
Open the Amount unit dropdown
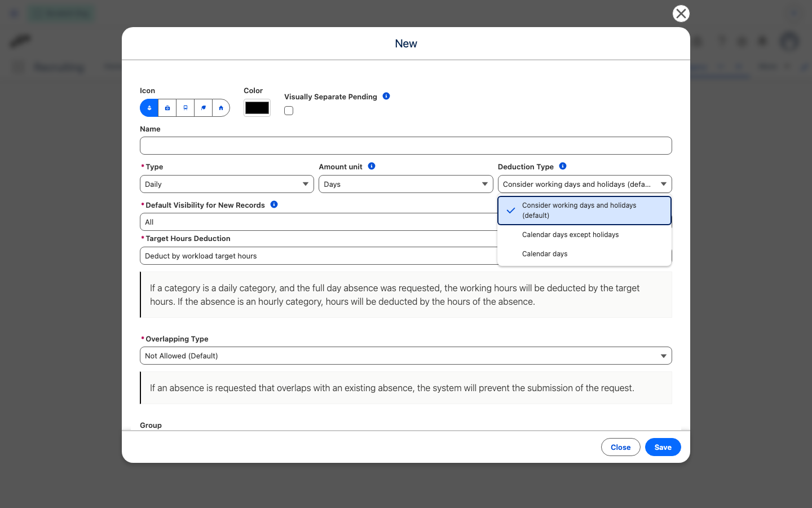click(x=406, y=184)
